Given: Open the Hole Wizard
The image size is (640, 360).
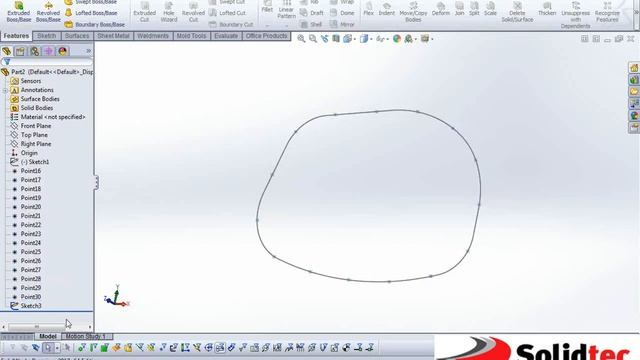Looking at the screenshot, I should pos(169,12).
